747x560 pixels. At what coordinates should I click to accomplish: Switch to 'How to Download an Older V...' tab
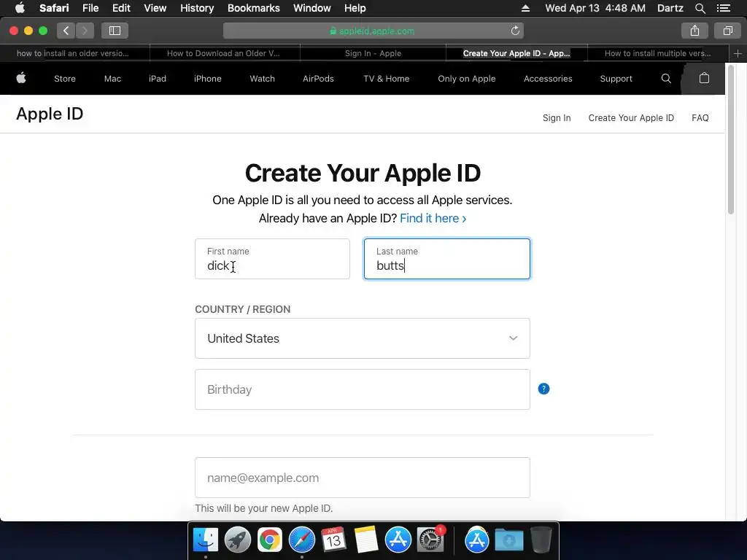coord(223,53)
